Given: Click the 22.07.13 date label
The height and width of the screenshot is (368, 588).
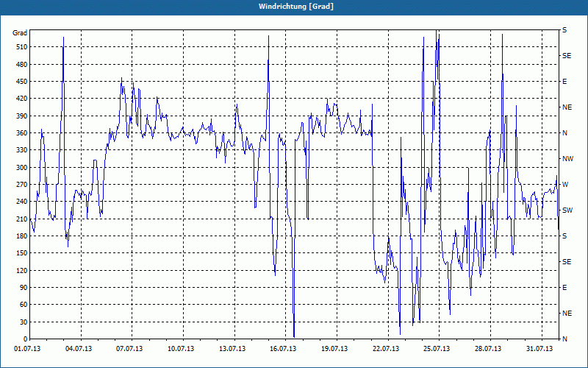Looking at the screenshot, I should pos(385,349).
